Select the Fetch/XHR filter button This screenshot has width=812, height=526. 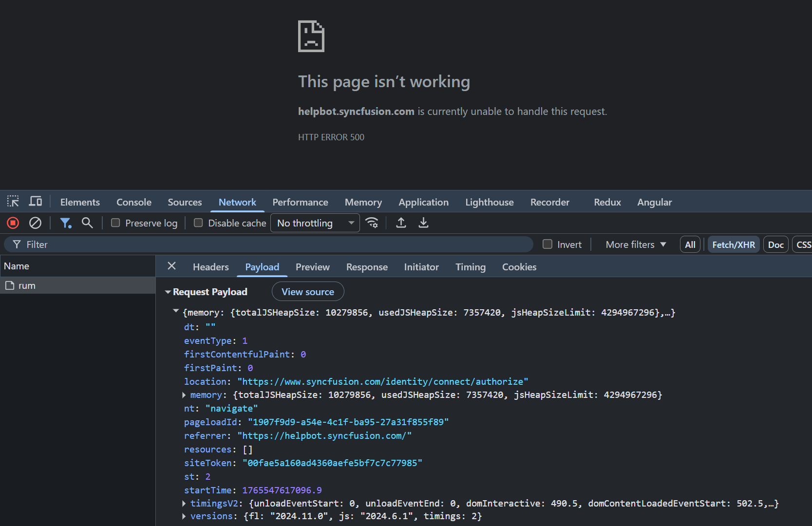point(733,244)
